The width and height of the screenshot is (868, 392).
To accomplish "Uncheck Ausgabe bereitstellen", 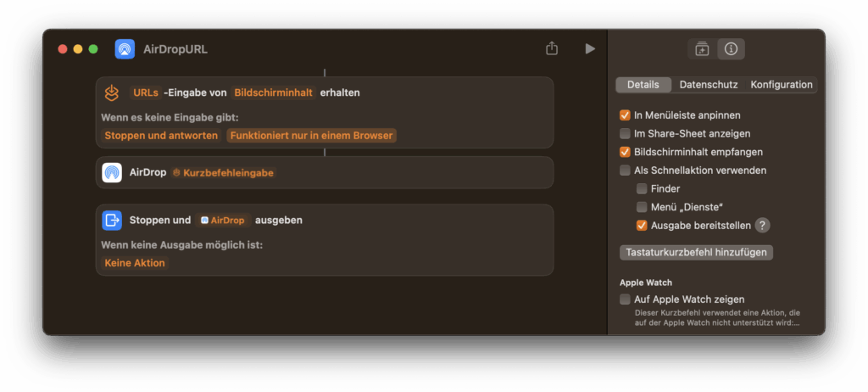I will click(642, 226).
